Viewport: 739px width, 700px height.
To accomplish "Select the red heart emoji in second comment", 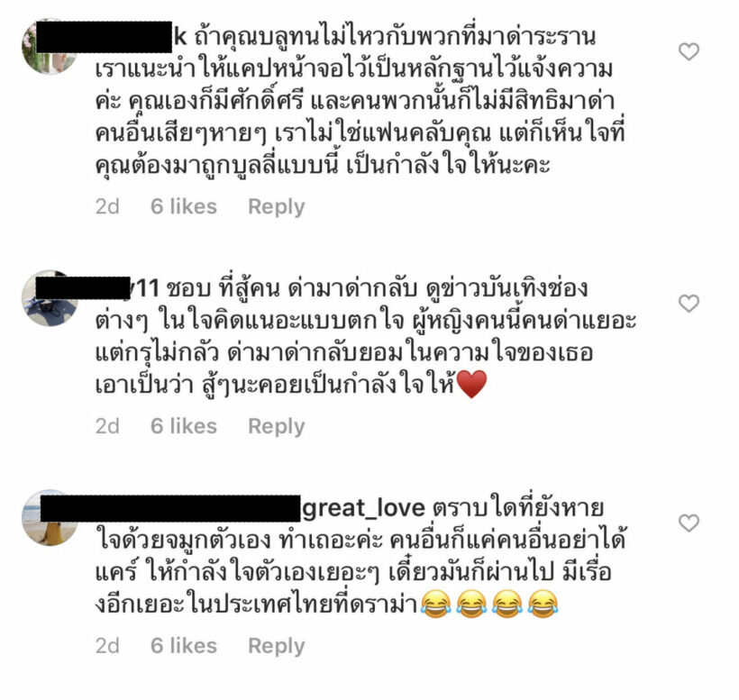I will point(471,384).
